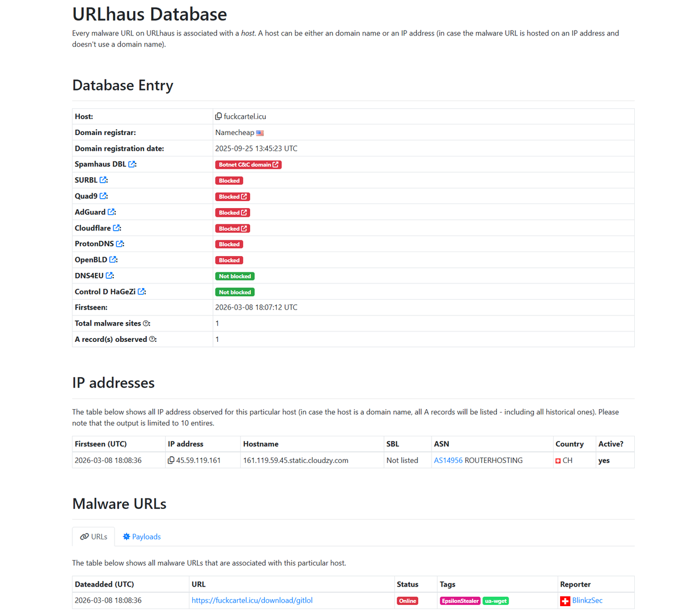This screenshot has height=616, width=695.
Task: Open the malware URL fuckcartel.icu/download/gitlol link
Action: click(x=252, y=600)
